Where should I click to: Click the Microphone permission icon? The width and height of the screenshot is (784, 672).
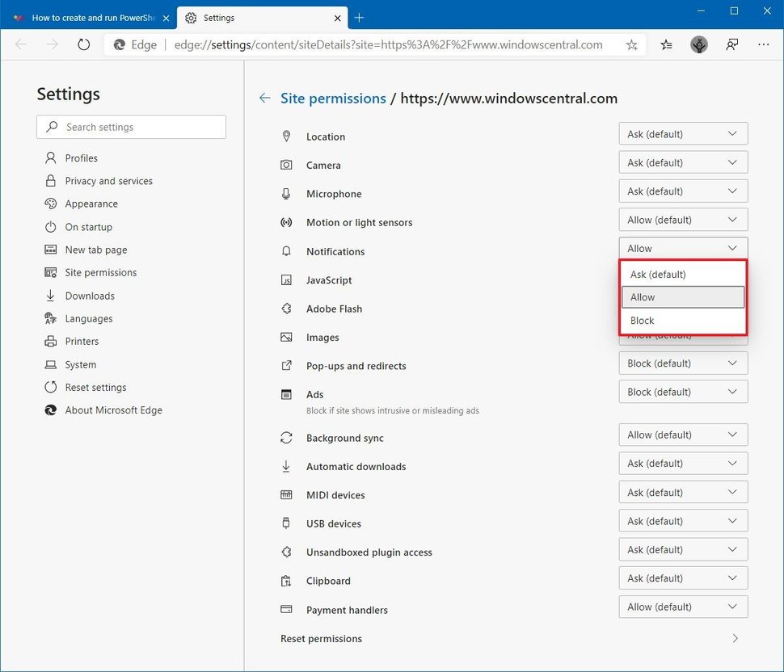(x=286, y=193)
